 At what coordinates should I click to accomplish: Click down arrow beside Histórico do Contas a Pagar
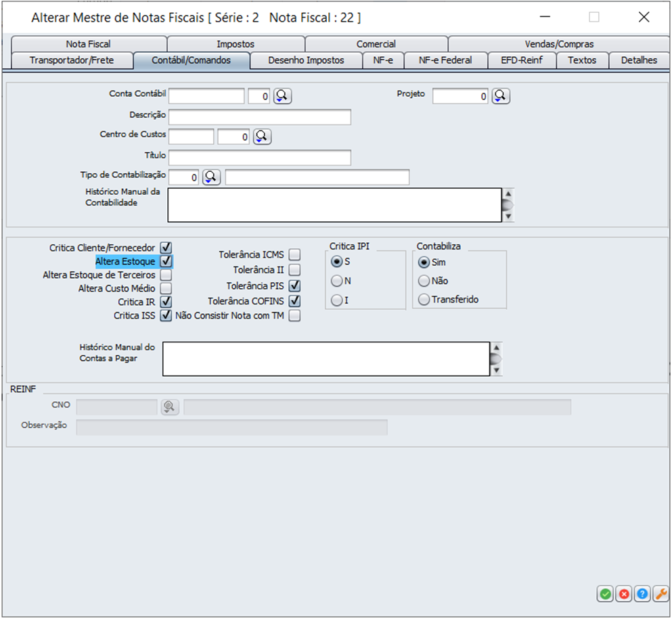click(496, 370)
